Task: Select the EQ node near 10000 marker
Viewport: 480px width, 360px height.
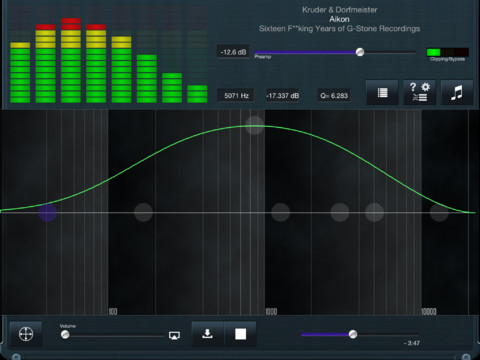Action: 439,212
